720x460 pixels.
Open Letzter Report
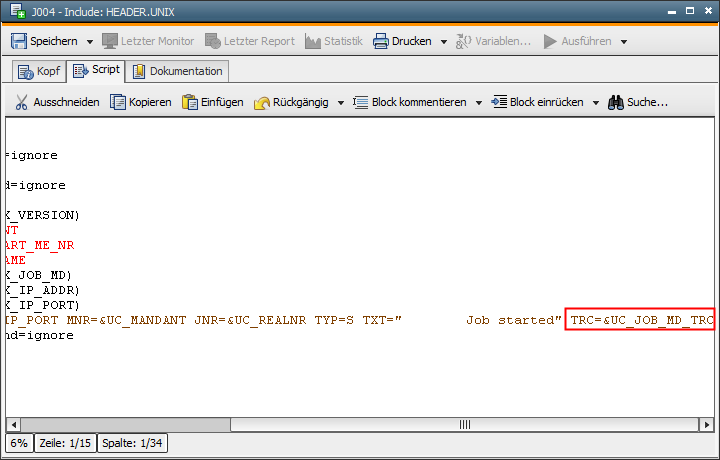(x=250, y=41)
